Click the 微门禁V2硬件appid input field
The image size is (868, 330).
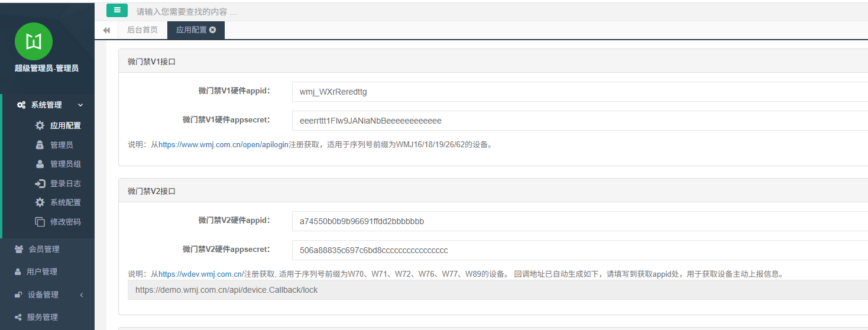[x=579, y=221]
